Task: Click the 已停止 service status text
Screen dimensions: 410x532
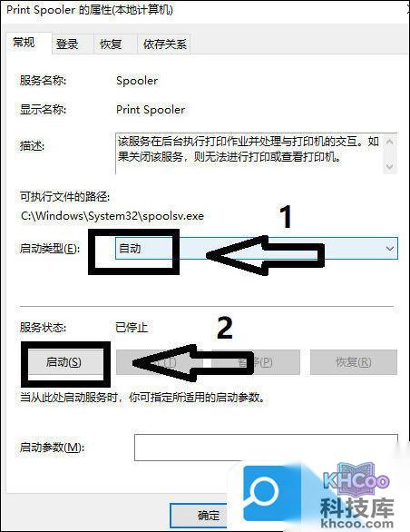Action: click(x=132, y=328)
